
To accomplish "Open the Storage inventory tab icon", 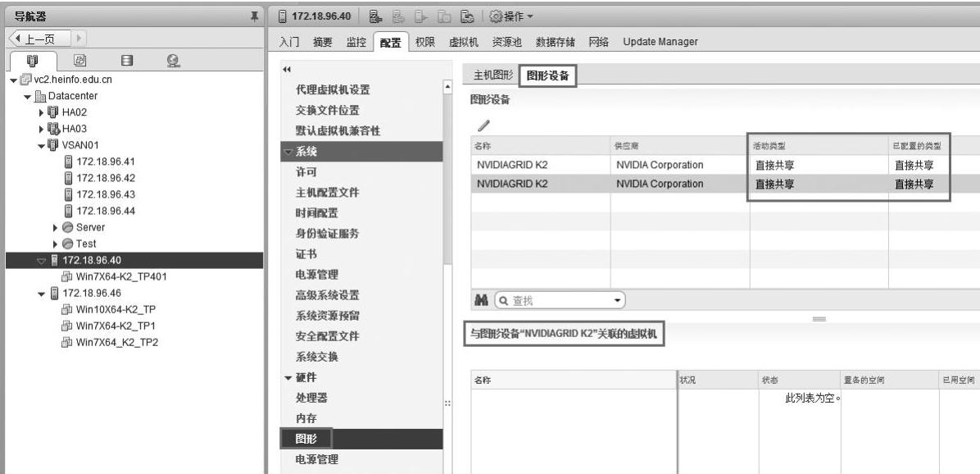I will click(x=127, y=61).
